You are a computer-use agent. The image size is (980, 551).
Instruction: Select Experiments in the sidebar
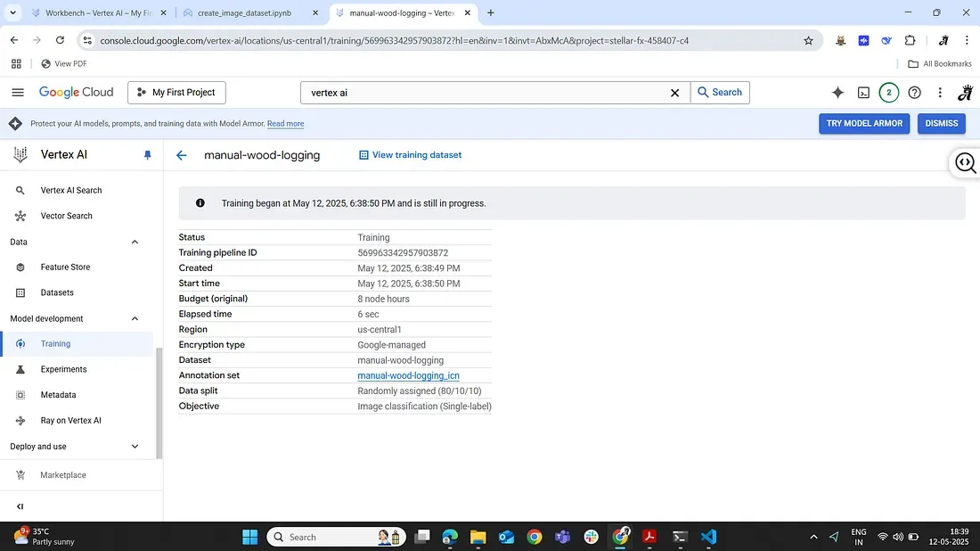click(x=63, y=369)
